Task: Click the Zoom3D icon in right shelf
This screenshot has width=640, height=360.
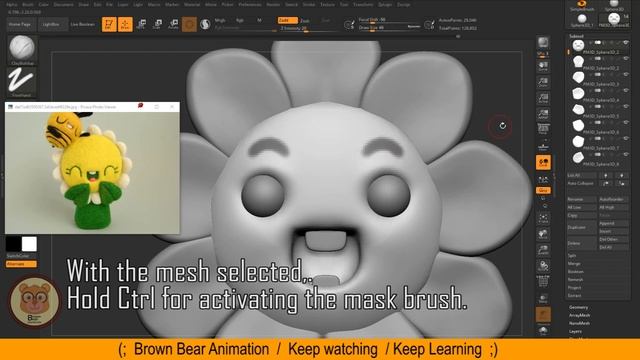Action: point(543,249)
